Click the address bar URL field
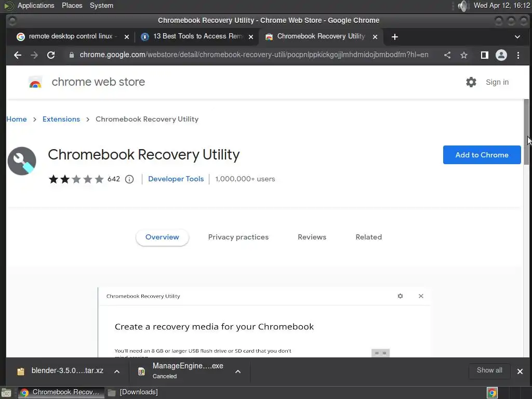 [254, 55]
